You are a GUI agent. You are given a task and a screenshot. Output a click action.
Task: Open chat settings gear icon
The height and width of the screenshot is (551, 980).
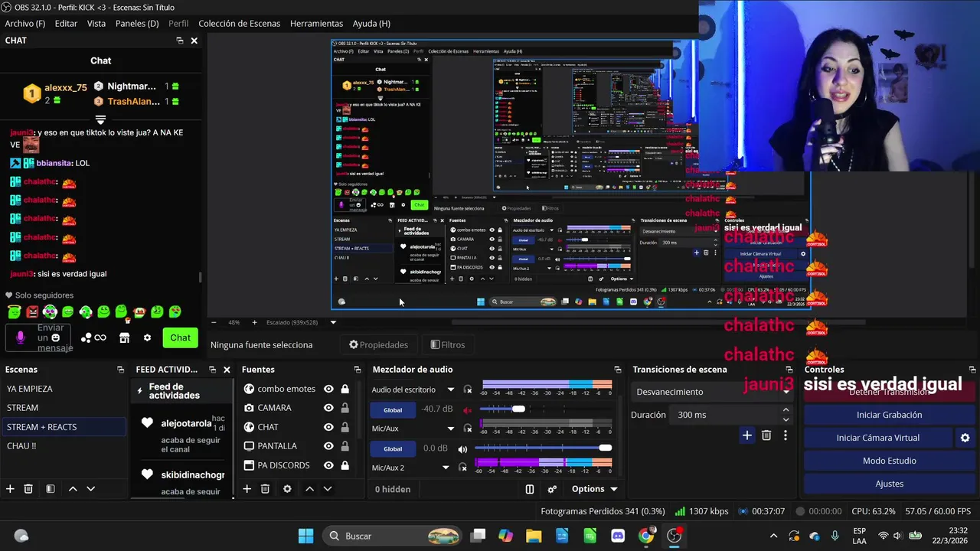(147, 337)
